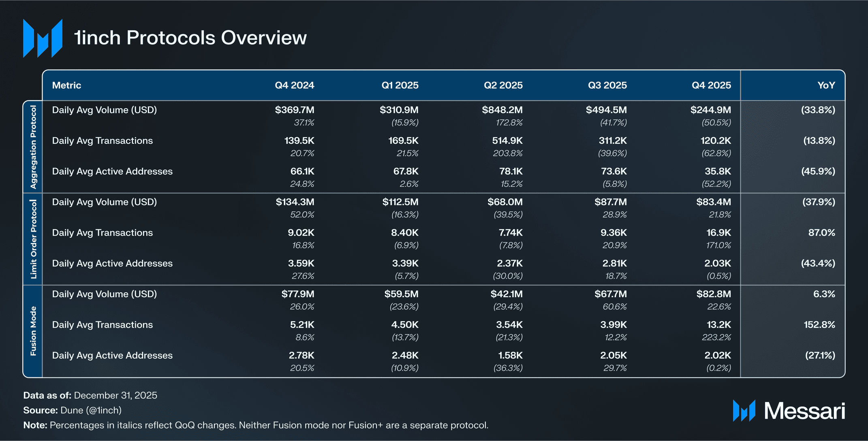Click the 152.8% YoY Fusion transactions value
This screenshot has height=441, width=868.
(819, 325)
